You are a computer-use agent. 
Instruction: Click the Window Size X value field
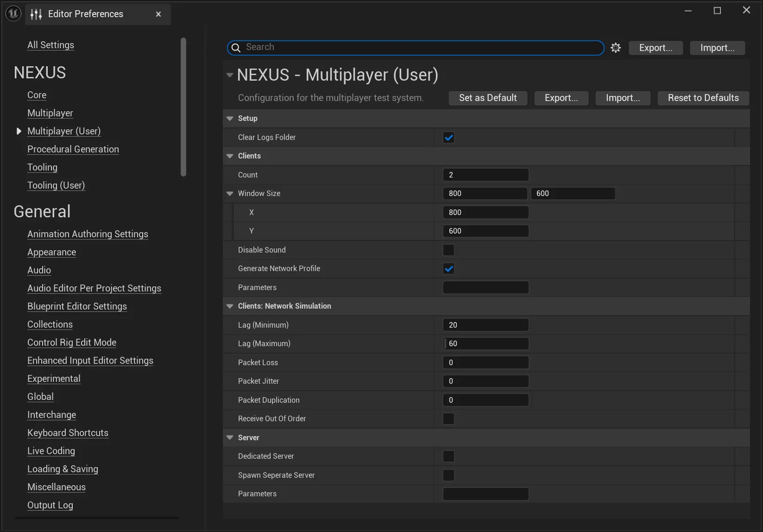coord(486,212)
